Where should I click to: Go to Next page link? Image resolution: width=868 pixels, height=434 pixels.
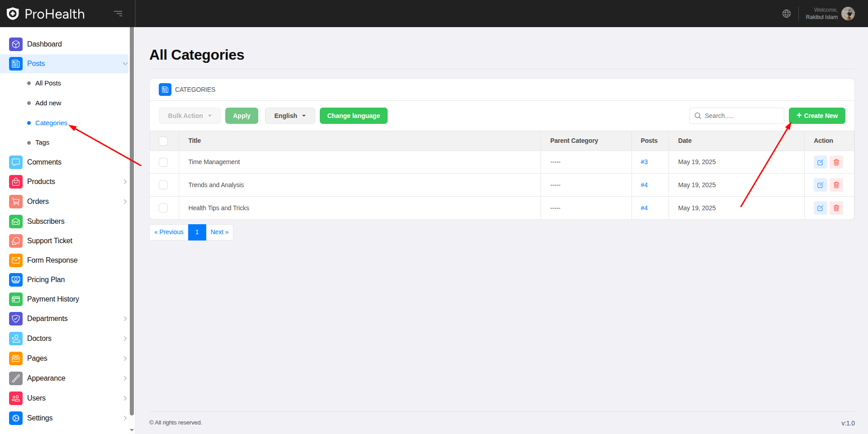click(219, 232)
